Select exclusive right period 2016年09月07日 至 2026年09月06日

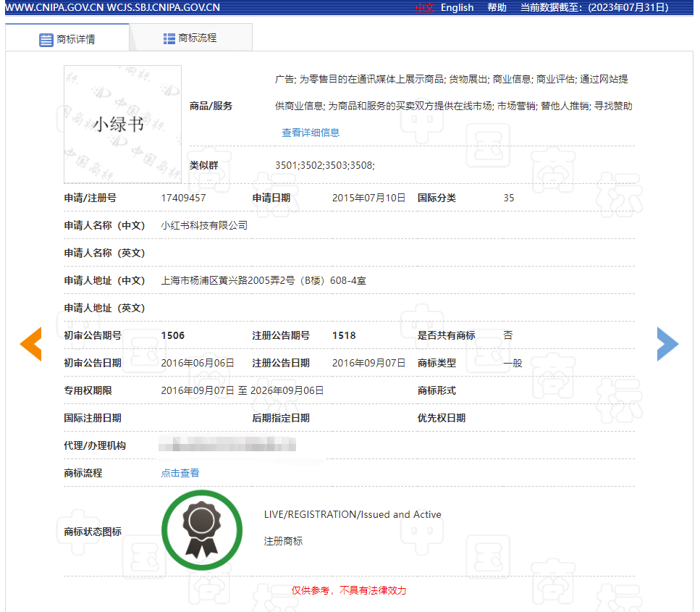coord(242,390)
